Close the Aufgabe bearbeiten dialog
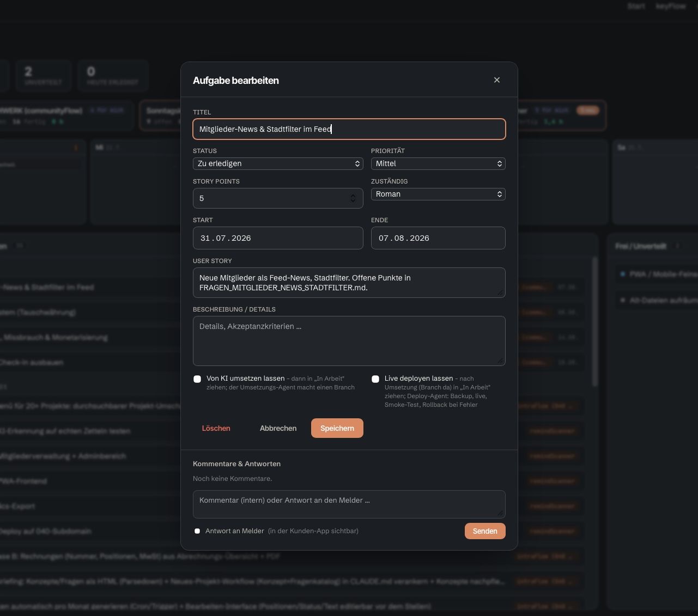 click(x=496, y=80)
